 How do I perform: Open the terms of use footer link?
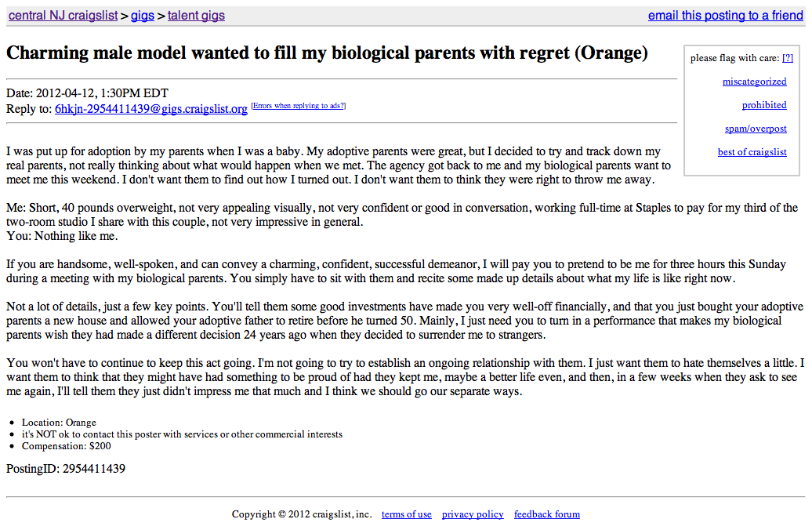click(407, 514)
